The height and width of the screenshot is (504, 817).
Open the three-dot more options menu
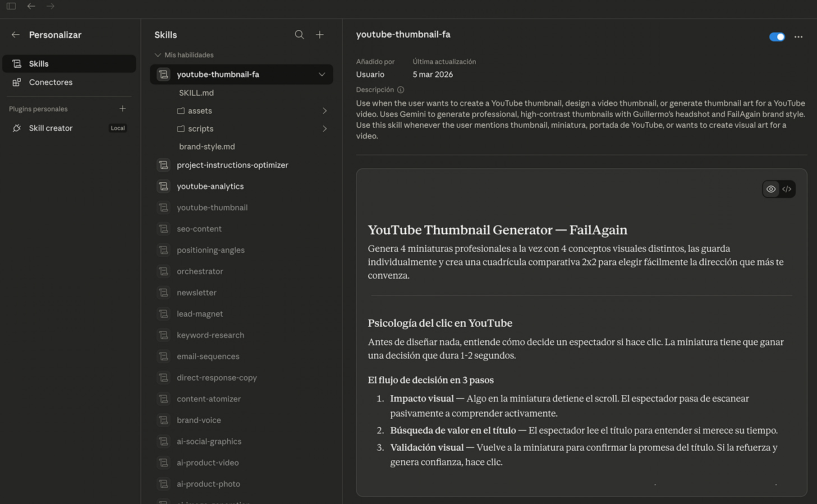pos(798,37)
